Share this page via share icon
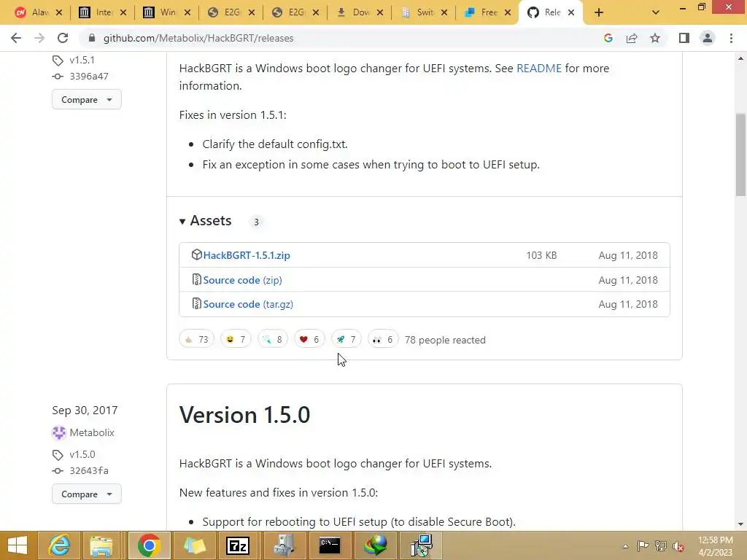747x560 pixels. click(x=632, y=38)
